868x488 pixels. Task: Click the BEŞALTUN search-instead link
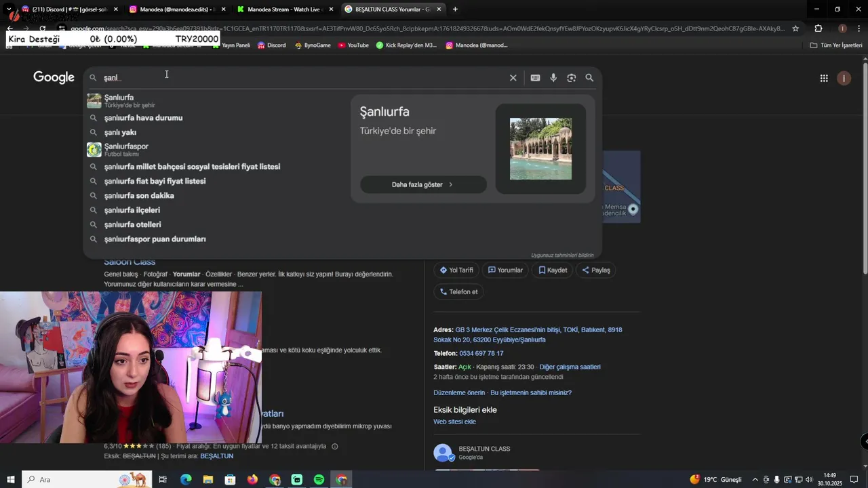(216, 456)
